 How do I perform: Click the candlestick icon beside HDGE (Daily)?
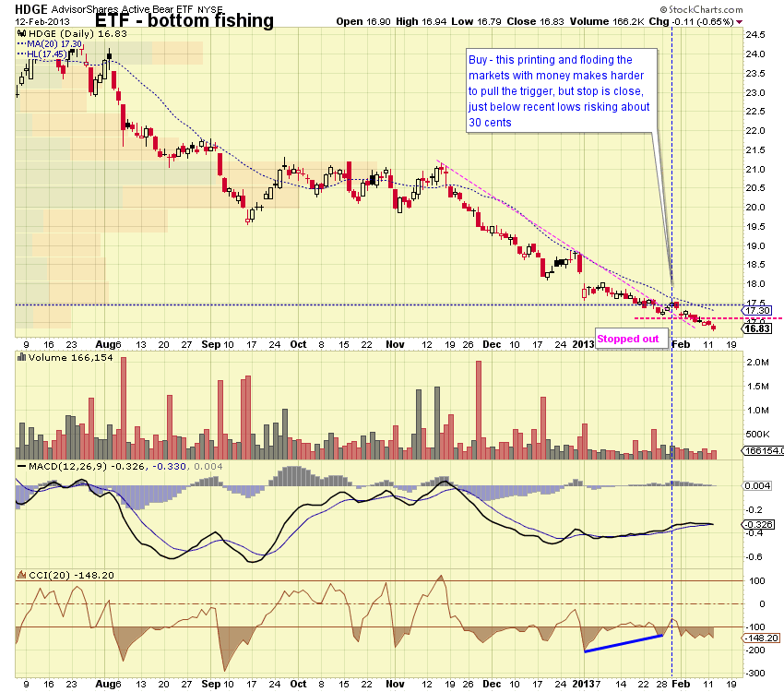(19, 32)
